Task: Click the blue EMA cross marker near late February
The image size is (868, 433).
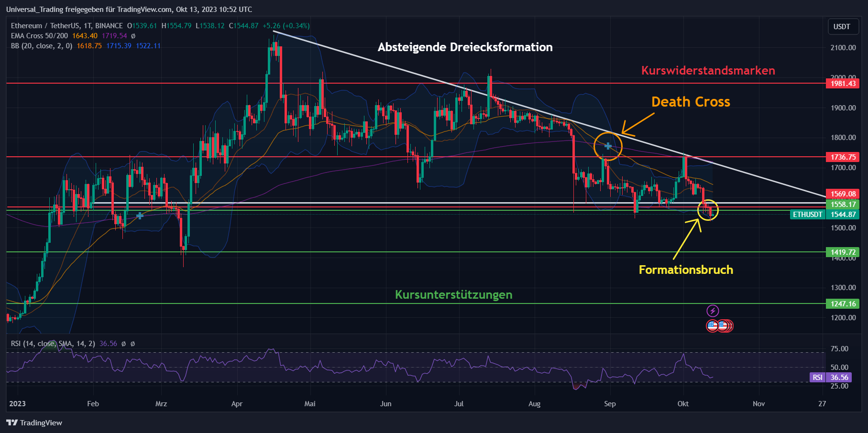Action: [140, 216]
